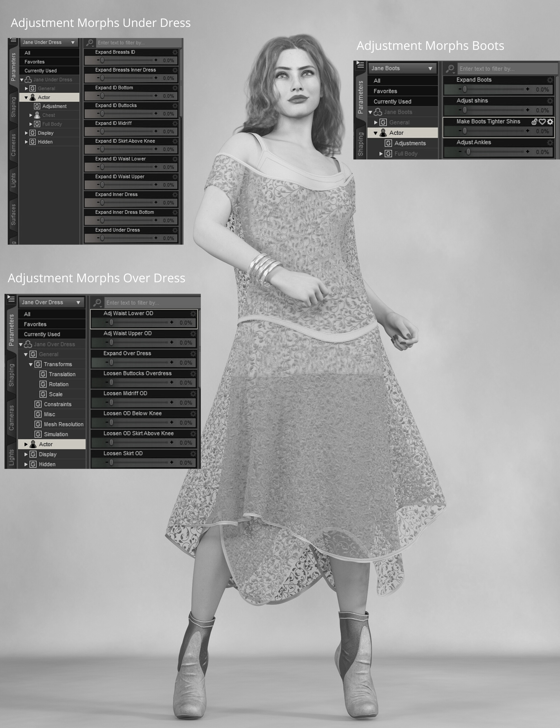
Task: Expand Display group under Jane Under Dress
Action: 26,133
